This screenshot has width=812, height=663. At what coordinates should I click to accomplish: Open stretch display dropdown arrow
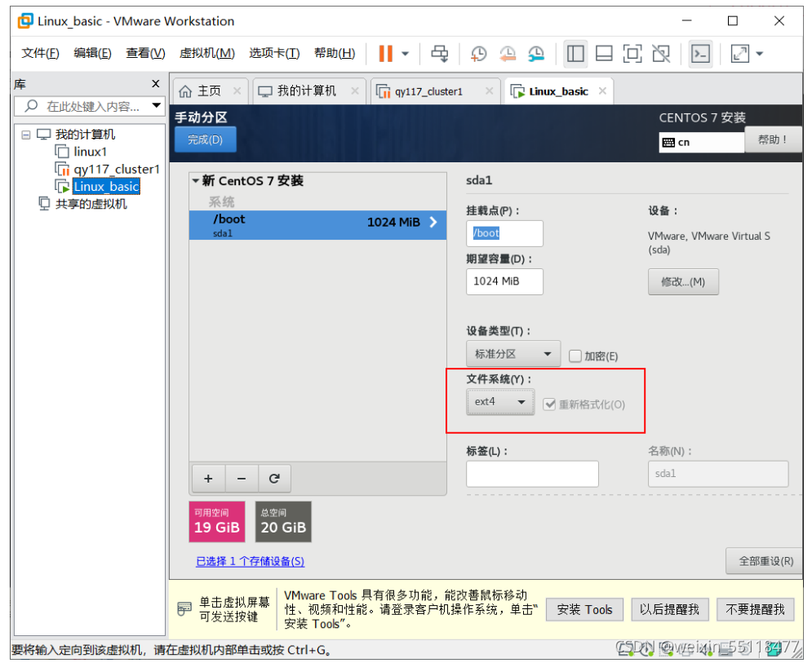point(760,53)
